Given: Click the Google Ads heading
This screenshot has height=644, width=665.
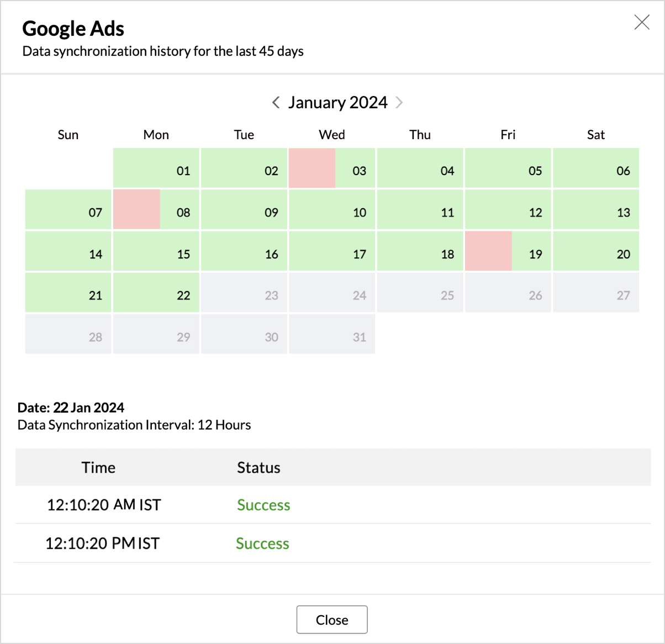Looking at the screenshot, I should click(73, 28).
